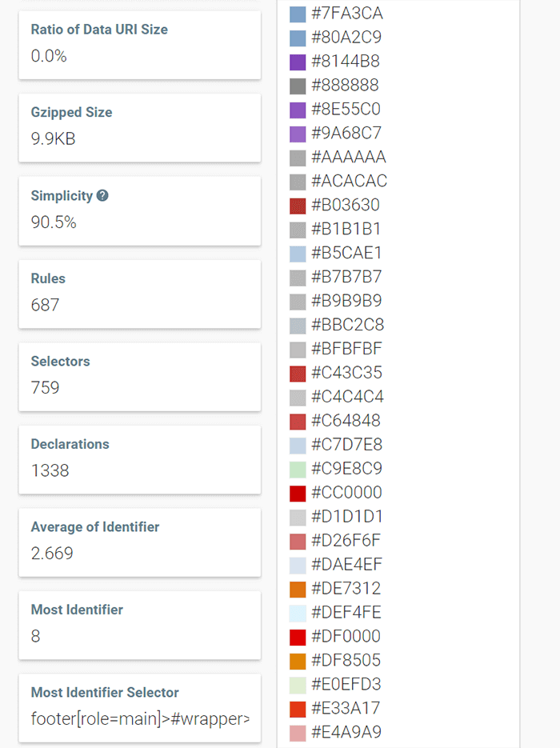This screenshot has width=560, height=748.
Task: Click the #B03630 dark red swatch
Action: 298,206
